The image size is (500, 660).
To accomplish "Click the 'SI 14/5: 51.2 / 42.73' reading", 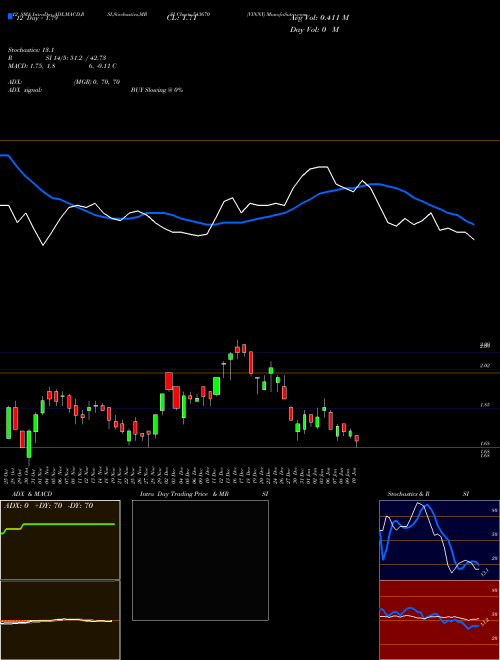I will [x=76, y=58].
